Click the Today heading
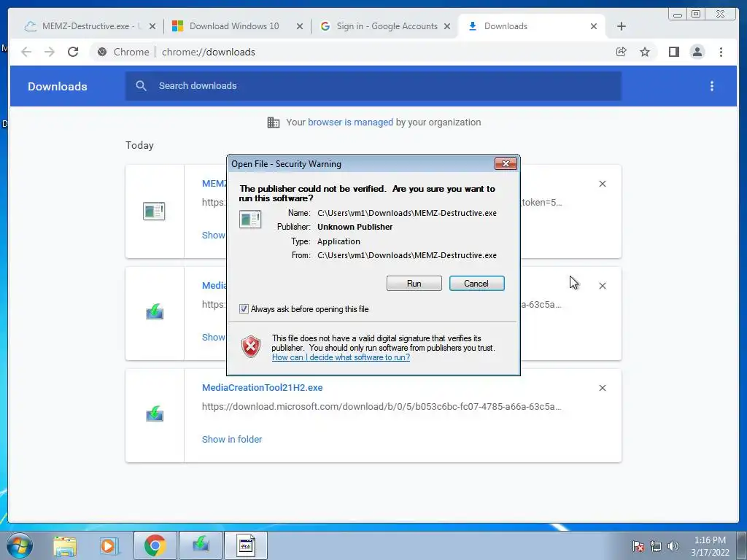The height and width of the screenshot is (560, 747). click(x=139, y=145)
